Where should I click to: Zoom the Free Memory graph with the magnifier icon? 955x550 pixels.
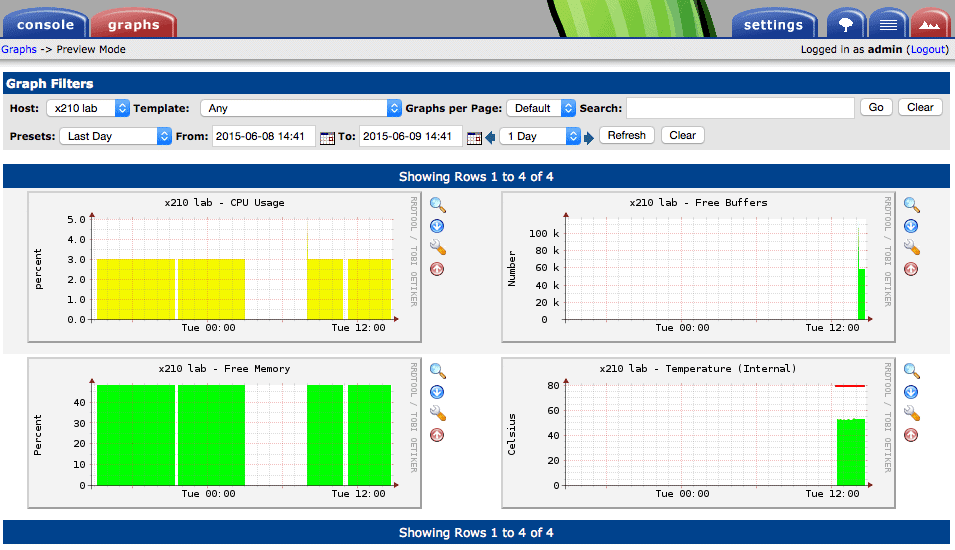[x=437, y=371]
